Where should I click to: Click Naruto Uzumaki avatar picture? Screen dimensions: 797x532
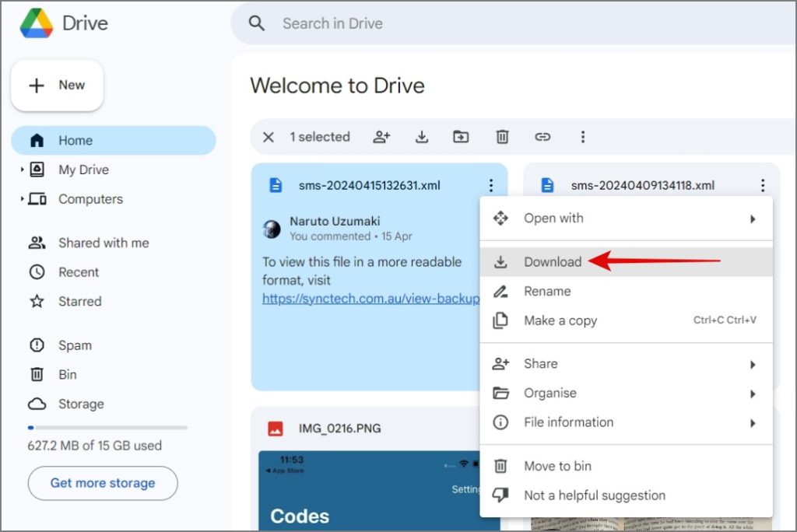272,229
